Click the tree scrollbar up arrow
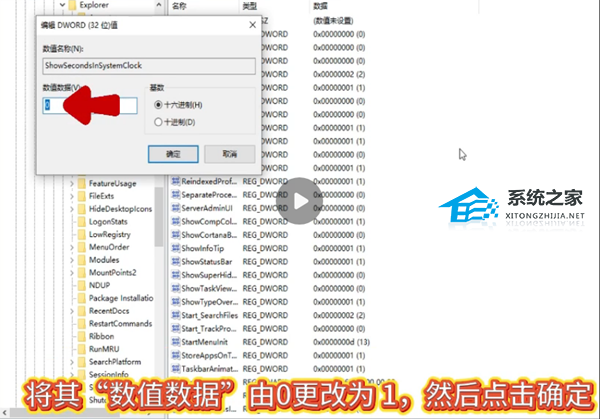The height and width of the screenshot is (419, 600). point(159,5)
